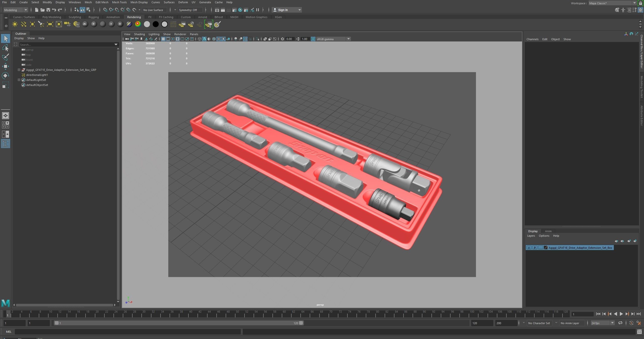Image resolution: width=644 pixels, height=339 pixels.
Task: Toggle textured display in the viewport toolbar
Action: click(219, 39)
